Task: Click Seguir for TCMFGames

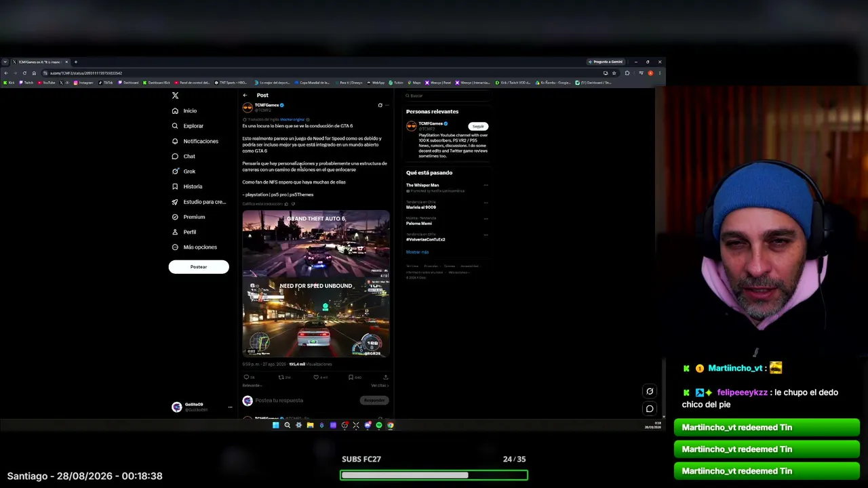Action: (x=478, y=126)
